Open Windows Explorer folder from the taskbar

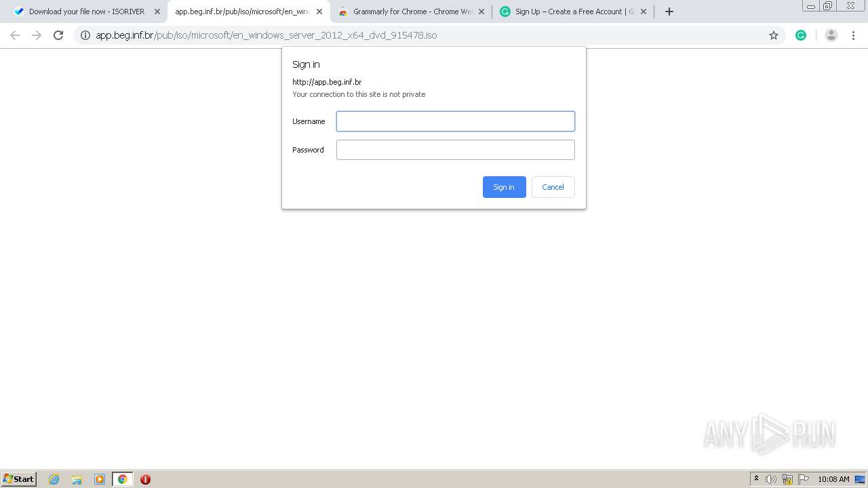click(77, 479)
